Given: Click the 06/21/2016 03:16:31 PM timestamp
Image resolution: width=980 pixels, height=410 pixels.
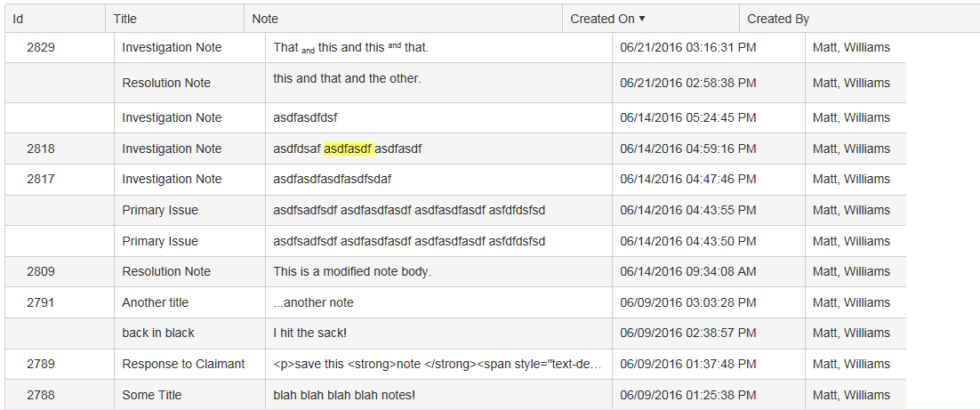Looking at the screenshot, I should (688, 47).
